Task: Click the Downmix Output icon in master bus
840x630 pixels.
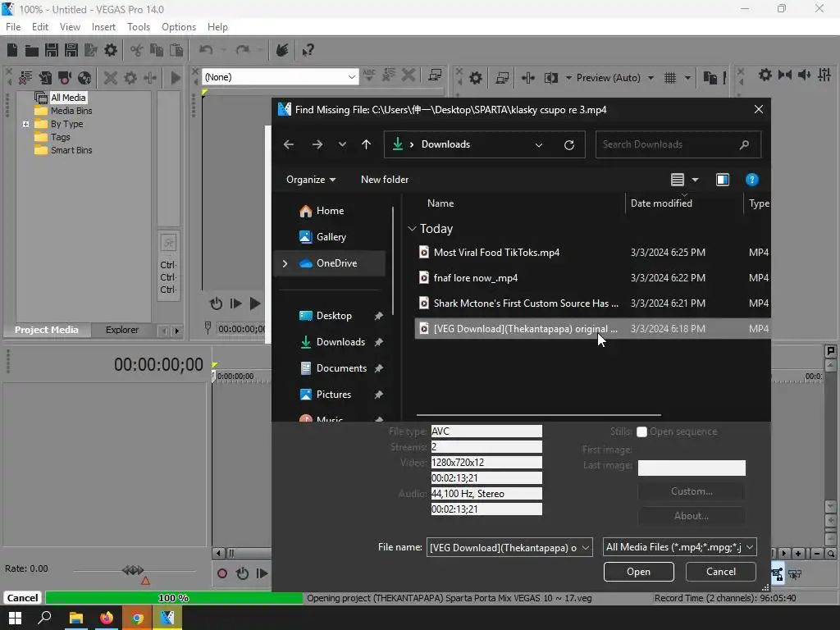Action: click(x=785, y=75)
